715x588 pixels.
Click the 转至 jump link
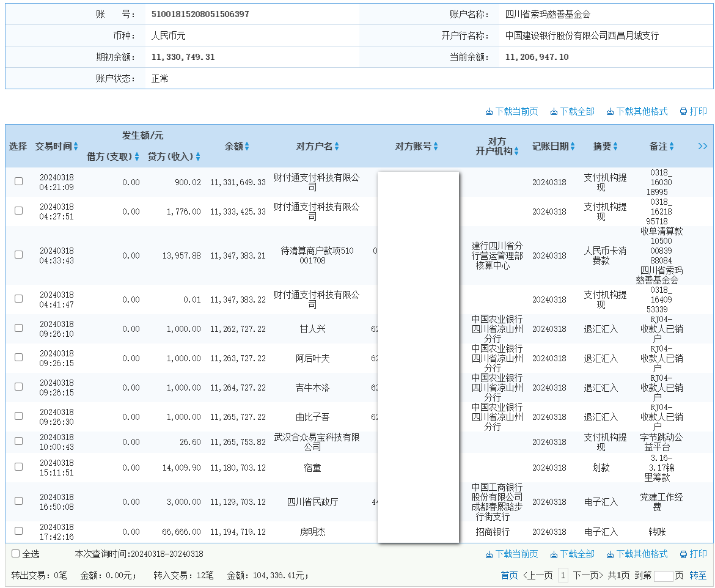pyautogui.click(x=698, y=576)
